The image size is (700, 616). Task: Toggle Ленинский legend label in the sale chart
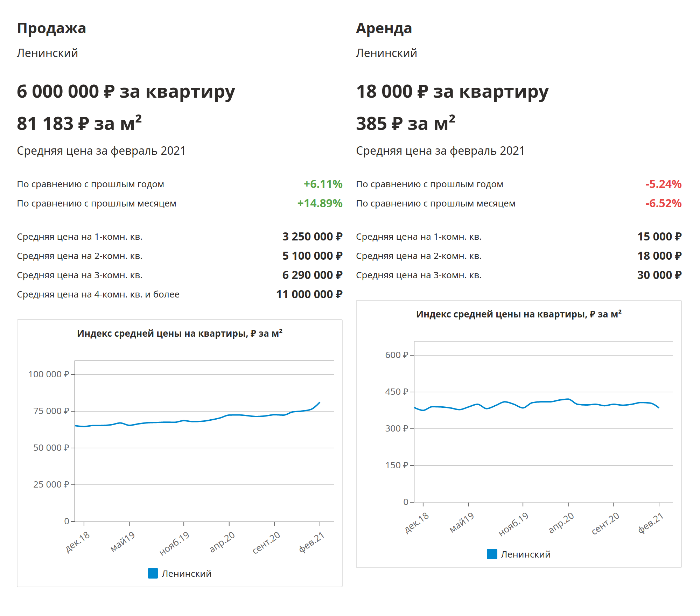coord(186,573)
